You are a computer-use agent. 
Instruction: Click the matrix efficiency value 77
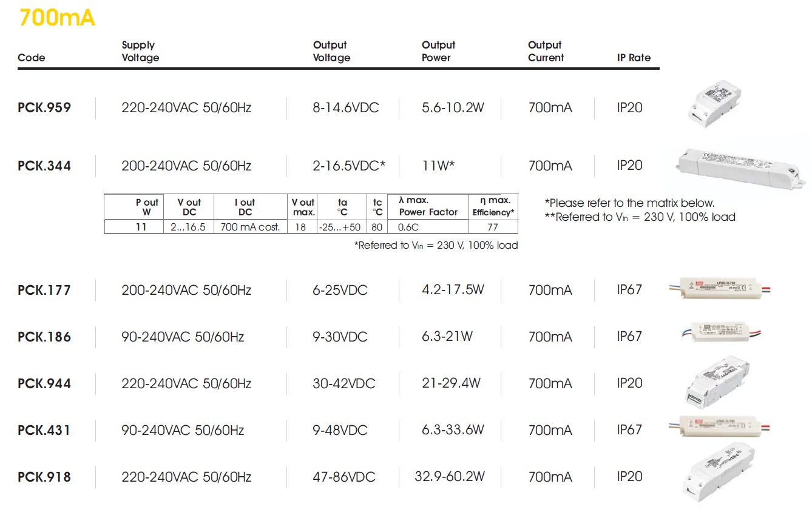(x=493, y=227)
